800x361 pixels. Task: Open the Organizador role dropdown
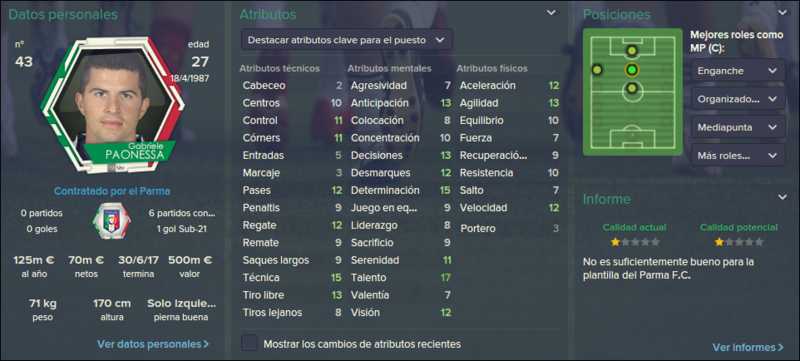pyautogui.click(x=738, y=98)
